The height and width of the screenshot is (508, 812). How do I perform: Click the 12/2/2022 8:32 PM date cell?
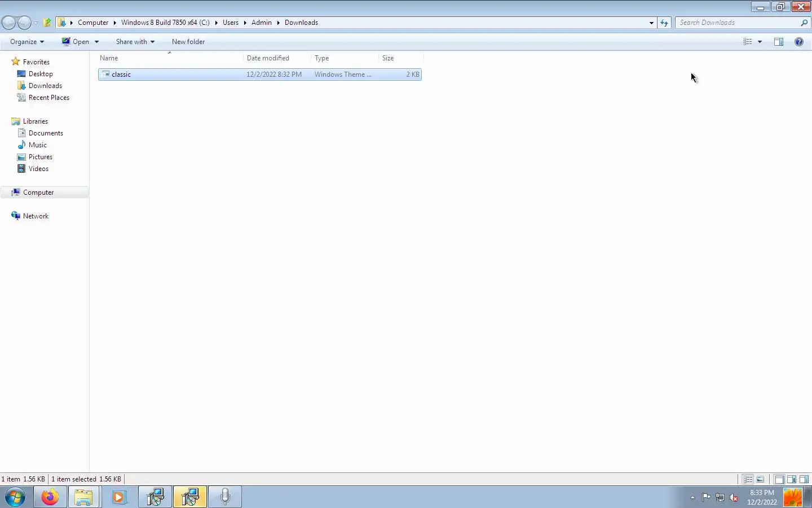274,75
